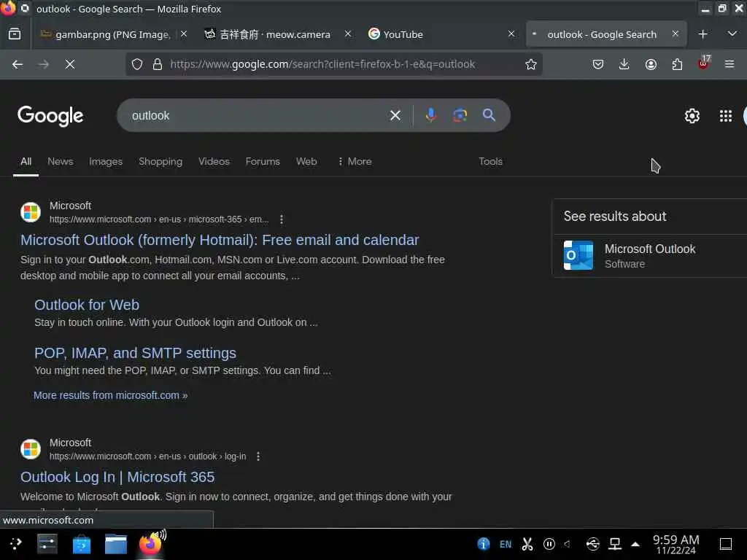The image size is (747, 560).
Task: Focus the Google search input field
Action: [x=258, y=115]
